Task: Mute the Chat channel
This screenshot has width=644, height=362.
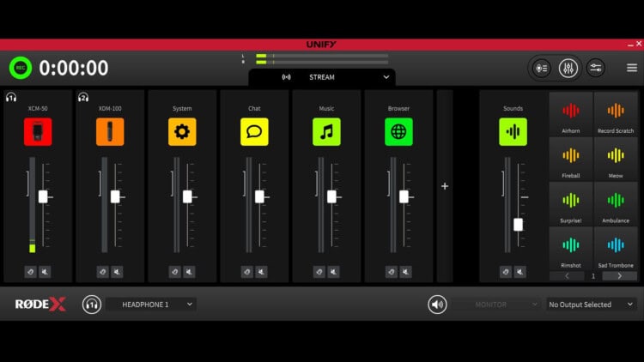Action: point(262,272)
